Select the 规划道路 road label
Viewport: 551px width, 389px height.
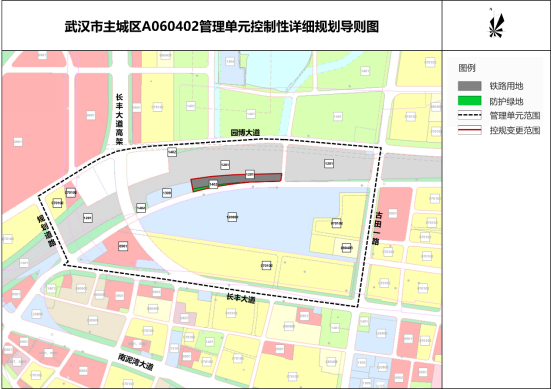[x=47, y=231]
